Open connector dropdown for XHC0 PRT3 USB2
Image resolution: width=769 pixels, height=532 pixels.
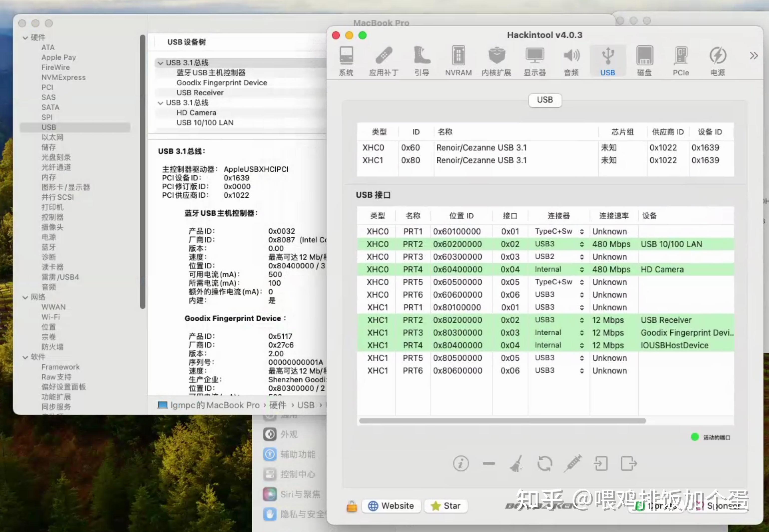tap(581, 257)
